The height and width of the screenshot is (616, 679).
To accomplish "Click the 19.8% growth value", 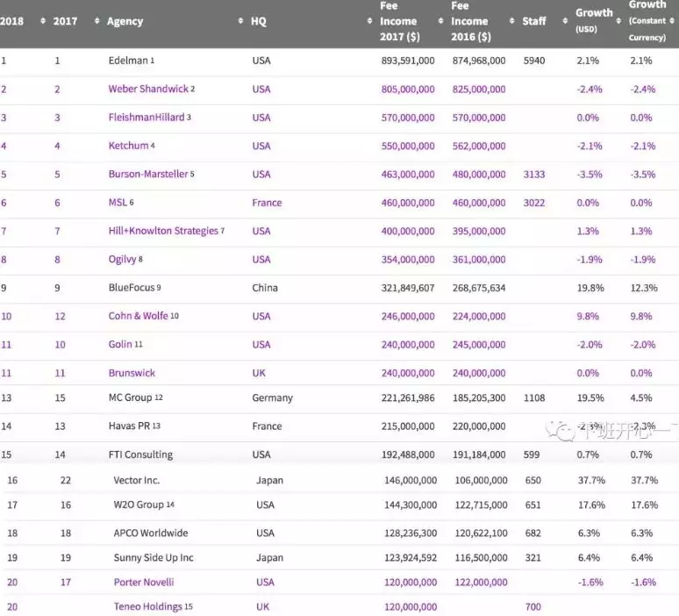I will [590, 288].
